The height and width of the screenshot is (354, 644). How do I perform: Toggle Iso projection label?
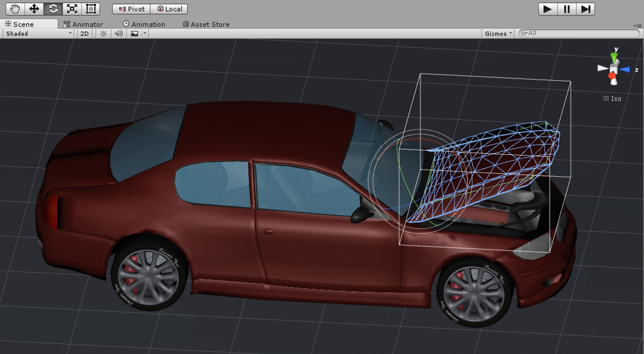612,98
